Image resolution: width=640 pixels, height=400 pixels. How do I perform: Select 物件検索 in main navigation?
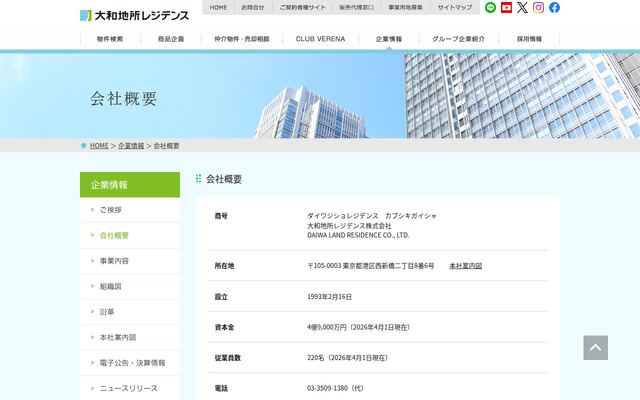(110, 39)
